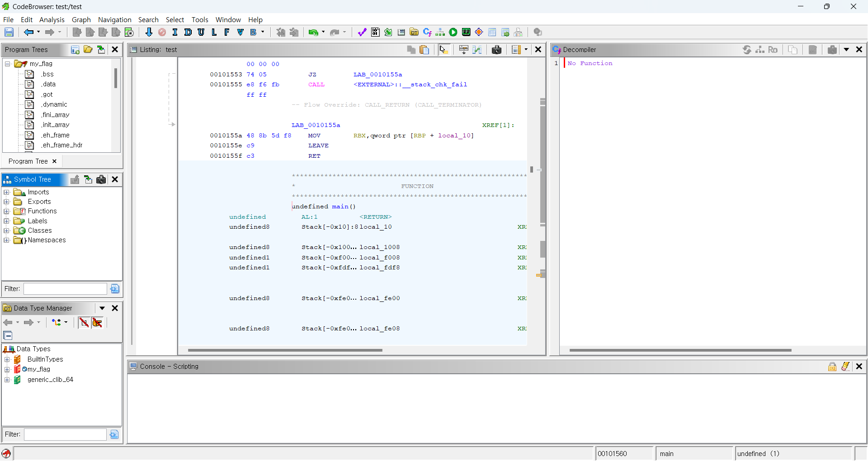Click the LAB_0010155a jump target link

[377, 75]
